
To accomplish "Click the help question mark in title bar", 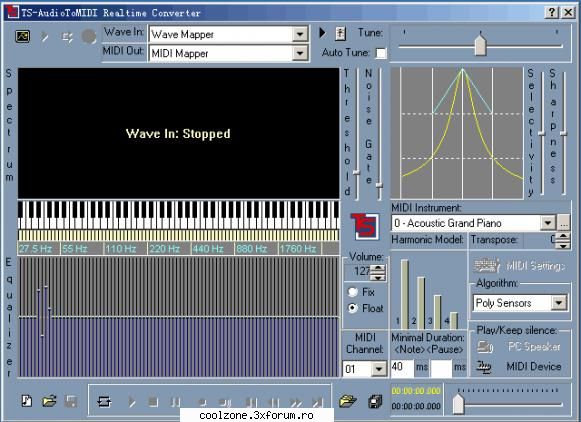I will point(552,12).
